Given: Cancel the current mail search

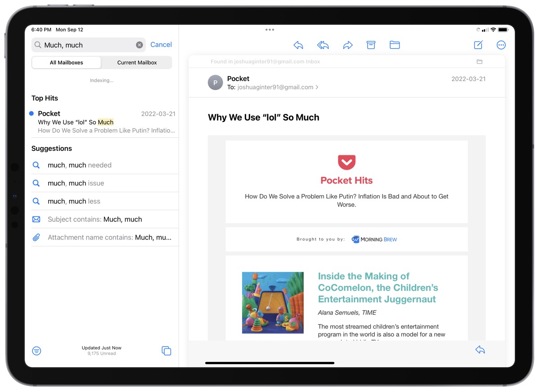Looking at the screenshot, I should tap(161, 45).
